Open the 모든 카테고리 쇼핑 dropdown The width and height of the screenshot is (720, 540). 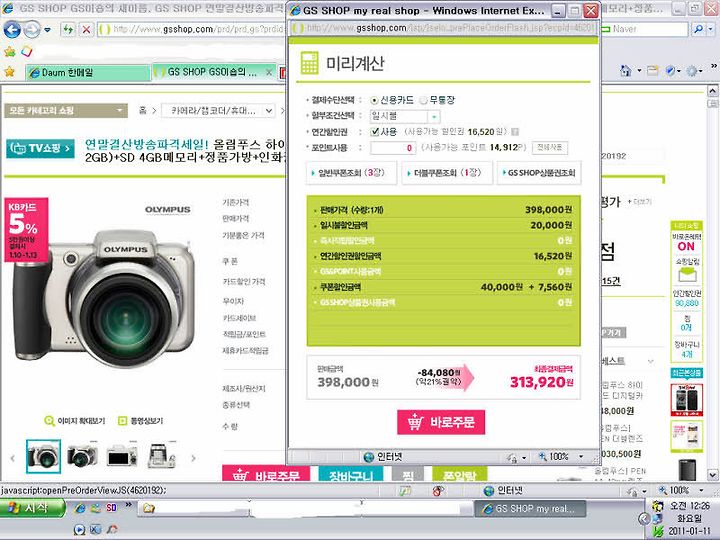(x=66, y=111)
